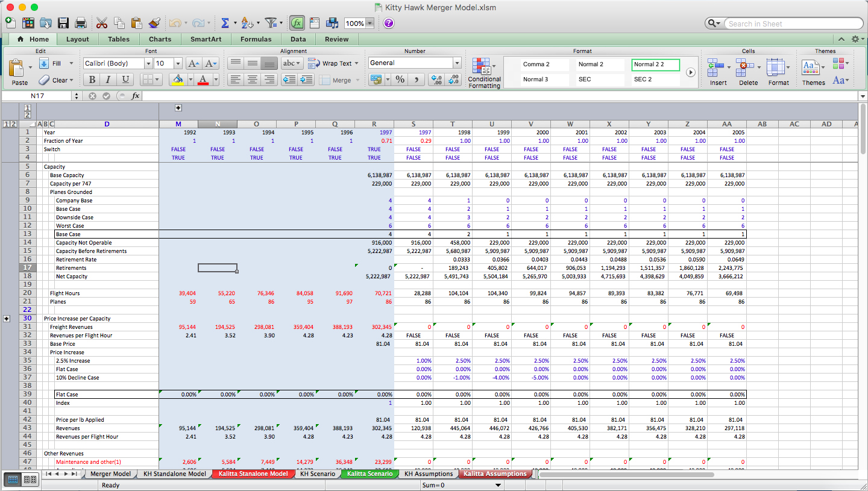868x491 pixels.
Task: Toggle bold formatting in the Font group
Action: pyautogui.click(x=91, y=79)
